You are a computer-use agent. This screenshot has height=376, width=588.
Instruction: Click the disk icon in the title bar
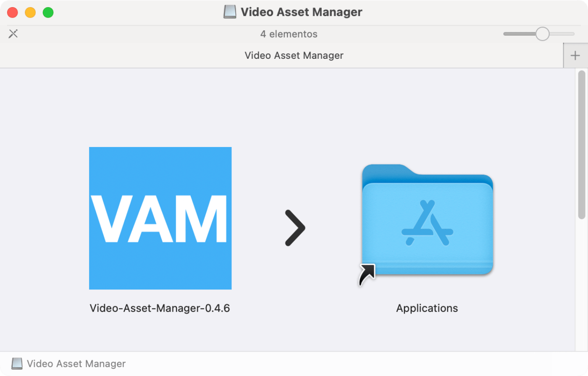[x=229, y=12]
